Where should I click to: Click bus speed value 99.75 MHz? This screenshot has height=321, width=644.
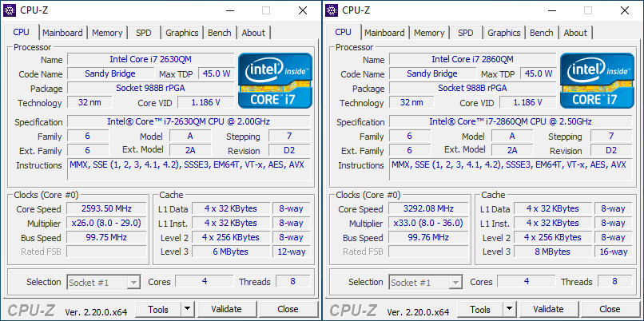(106, 237)
